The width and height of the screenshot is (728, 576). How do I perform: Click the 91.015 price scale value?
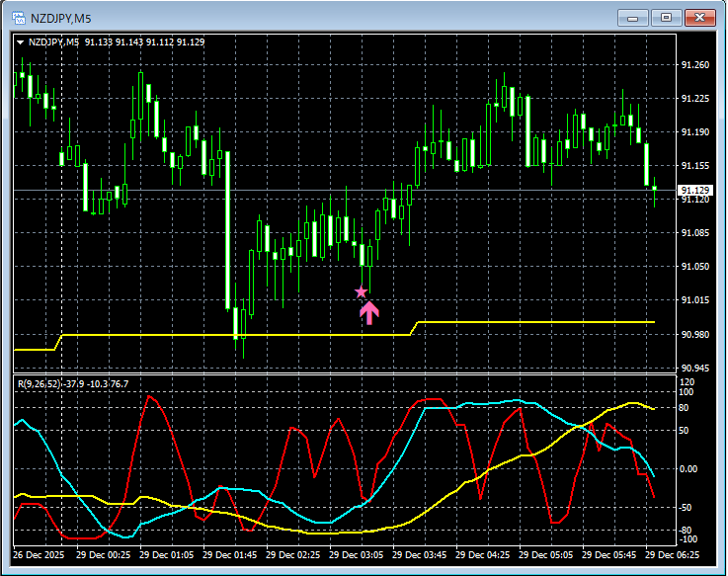point(695,300)
